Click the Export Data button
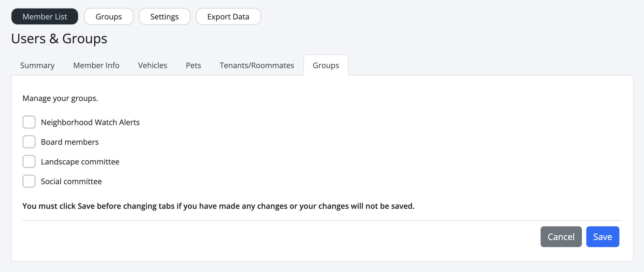 point(228,17)
